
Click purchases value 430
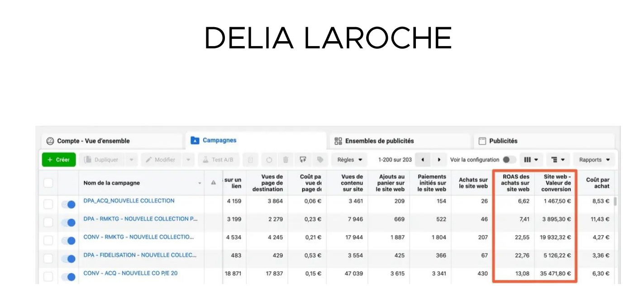(x=482, y=274)
